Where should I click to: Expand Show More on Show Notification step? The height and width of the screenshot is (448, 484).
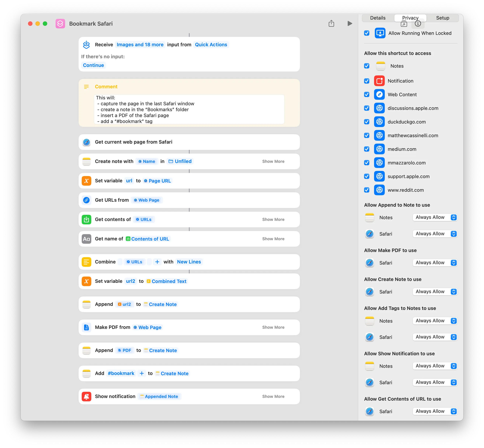tap(273, 396)
